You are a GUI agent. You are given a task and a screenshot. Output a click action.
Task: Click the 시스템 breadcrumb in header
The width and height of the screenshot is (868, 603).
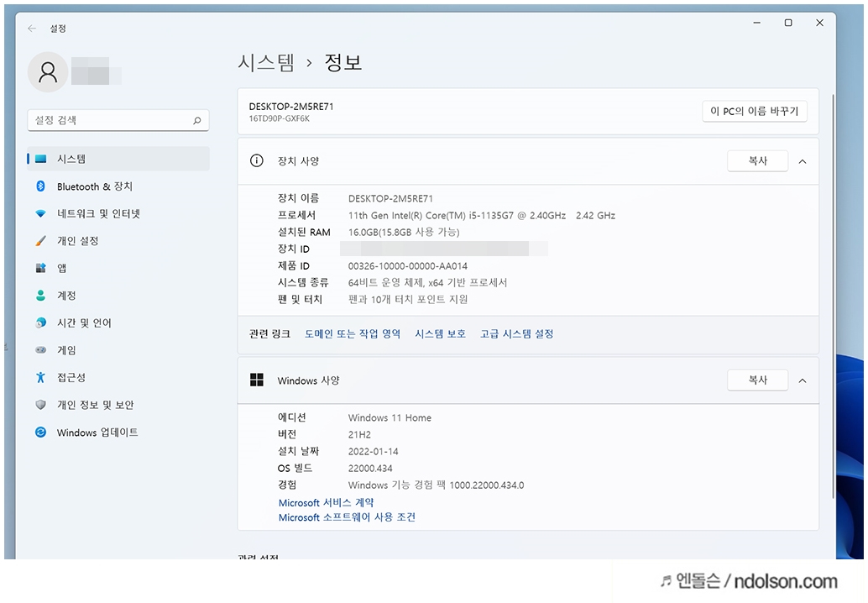click(266, 62)
